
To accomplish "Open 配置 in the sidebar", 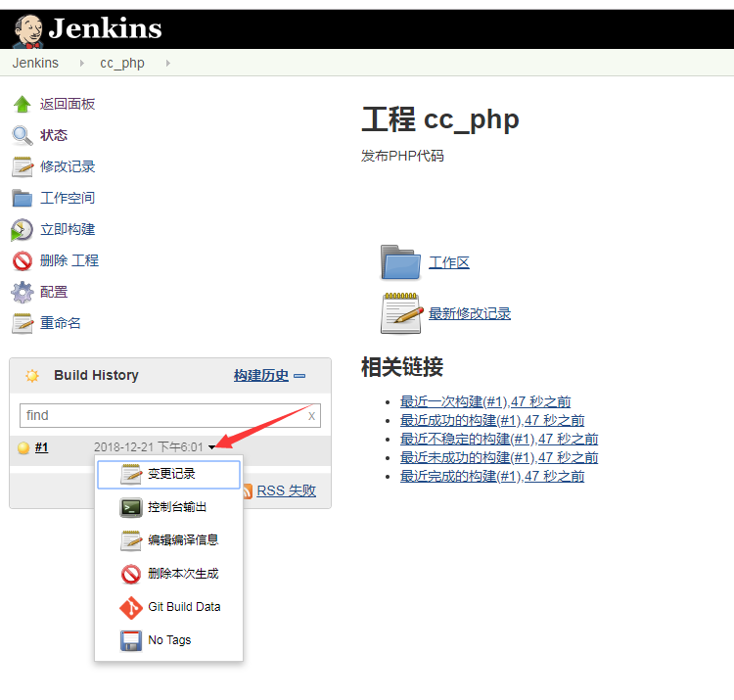I will tap(54, 292).
